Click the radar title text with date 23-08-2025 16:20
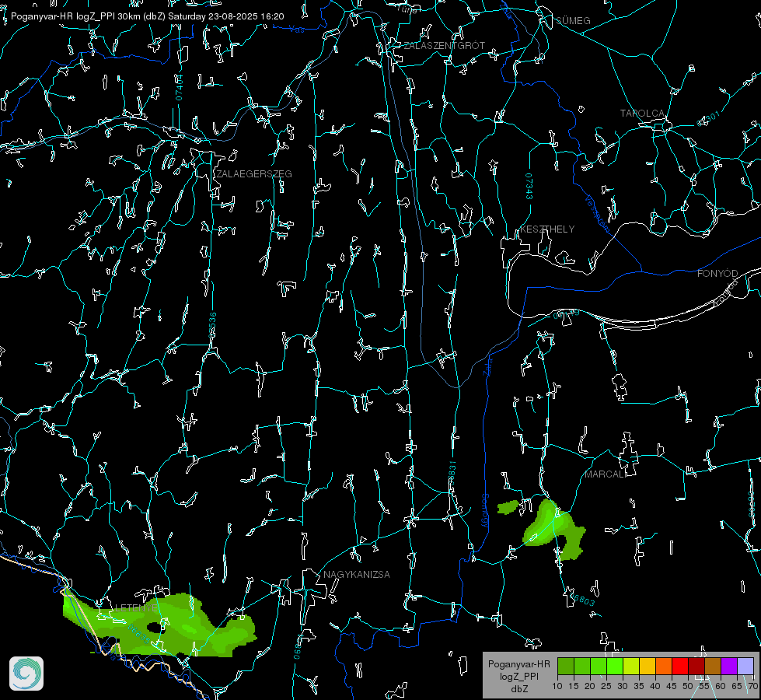 pyautogui.click(x=147, y=16)
